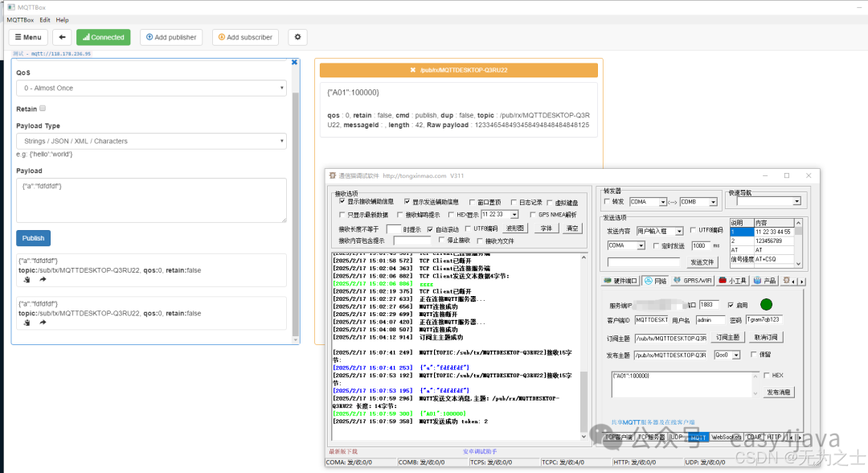
Task: Click the back arrow button in MQTTBox
Action: pyautogui.click(x=62, y=37)
